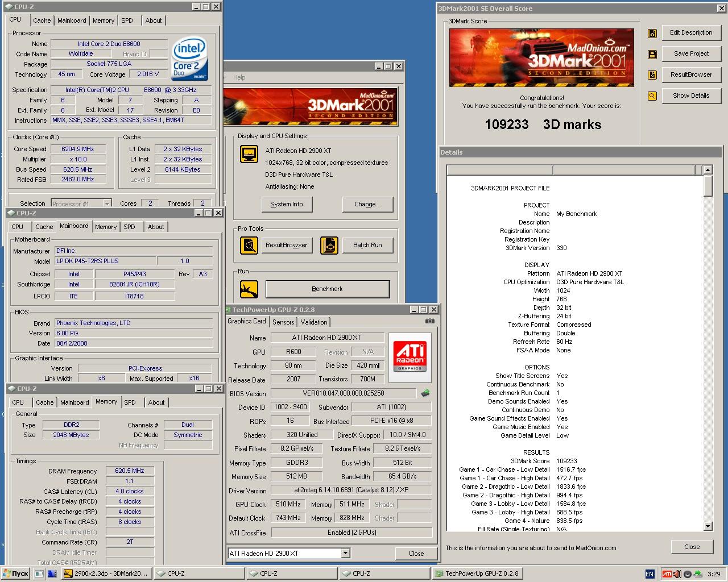Click the Core Speed 6204.9 MHz field
The height and width of the screenshot is (582, 728).
pyautogui.click(x=77, y=149)
